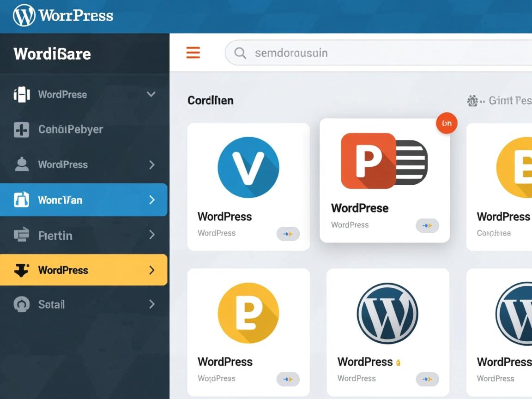Click the WordPress logo in the header
The height and width of the screenshot is (399, 532).
24,16
